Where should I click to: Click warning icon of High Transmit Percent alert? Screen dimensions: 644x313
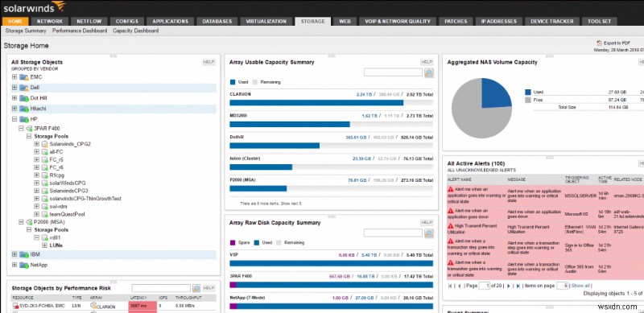pyautogui.click(x=451, y=226)
